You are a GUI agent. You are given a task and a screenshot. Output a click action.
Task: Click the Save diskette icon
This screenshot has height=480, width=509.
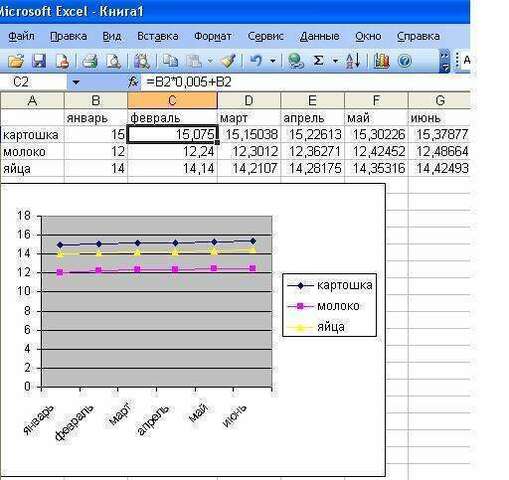[39, 61]
